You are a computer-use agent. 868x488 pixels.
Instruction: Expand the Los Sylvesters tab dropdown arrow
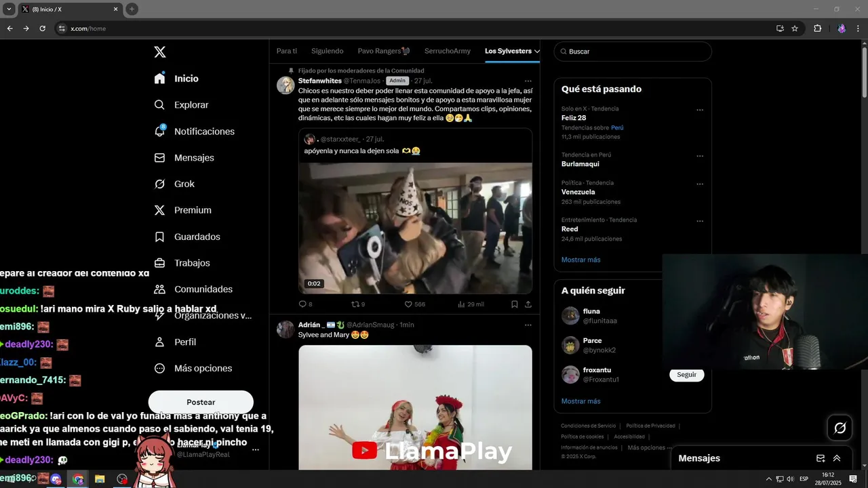537,52
